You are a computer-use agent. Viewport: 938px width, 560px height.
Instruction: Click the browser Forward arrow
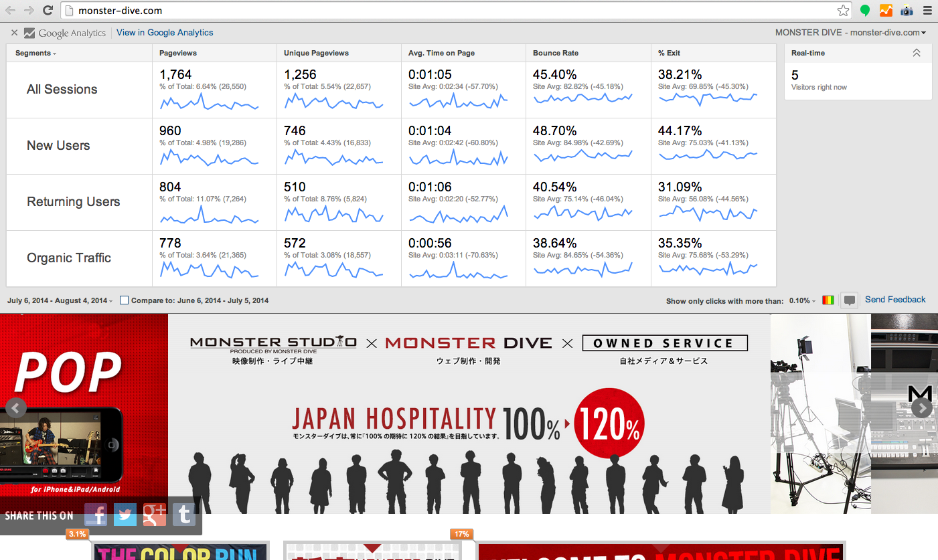click(x=29, y=10)
